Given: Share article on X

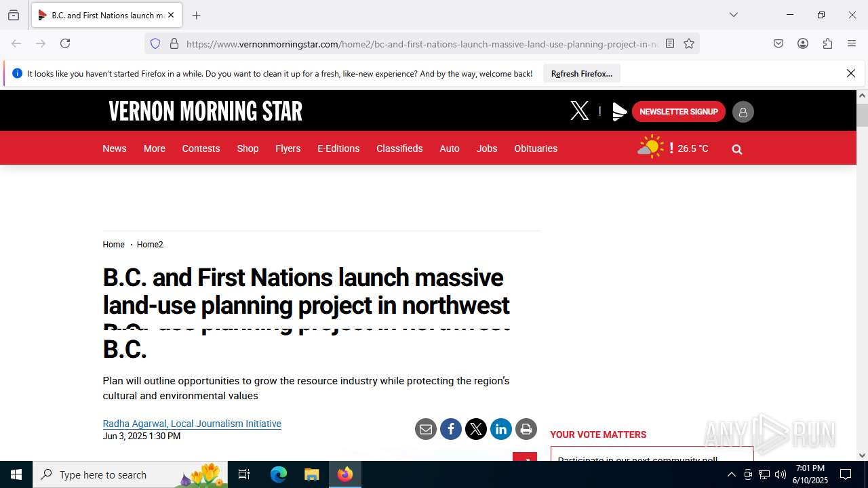Looking at the screenshot, I should coord(476,429).
